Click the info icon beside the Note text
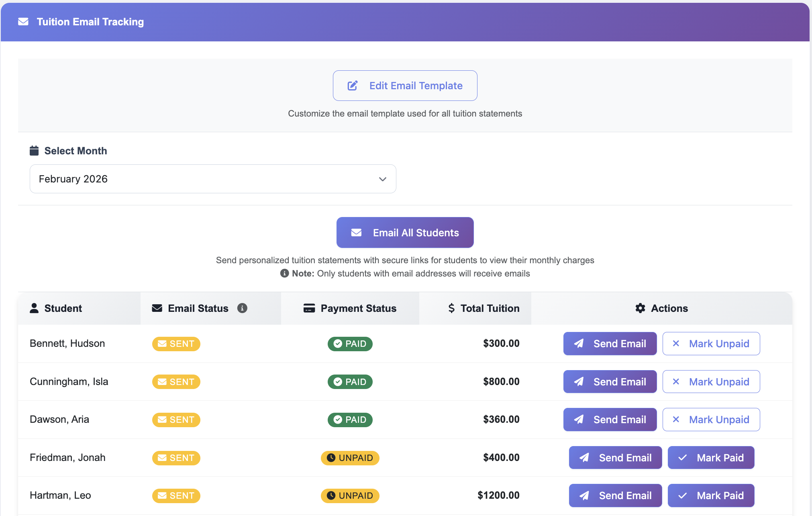The image size is (812, 516). point(284,273)
